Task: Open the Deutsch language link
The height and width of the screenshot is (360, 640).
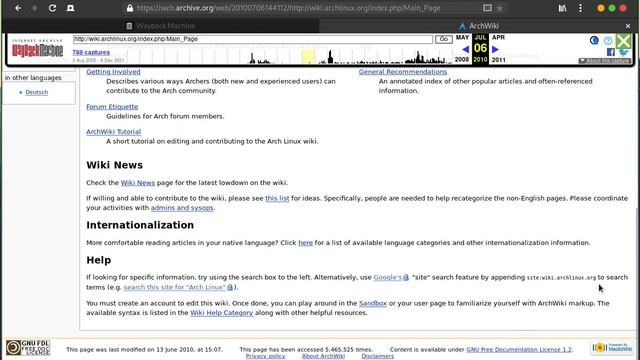Action: [x=36, y=92]
